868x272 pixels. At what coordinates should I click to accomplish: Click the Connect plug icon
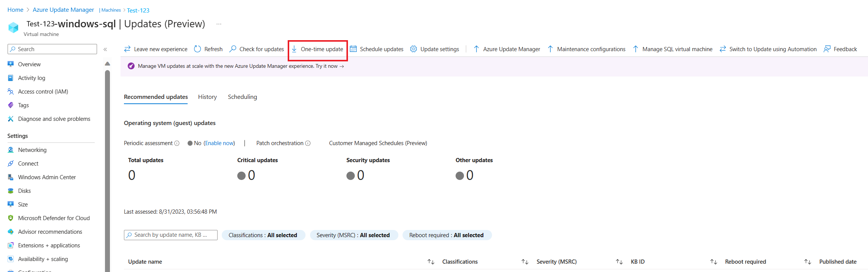click(x=11, y=163)
